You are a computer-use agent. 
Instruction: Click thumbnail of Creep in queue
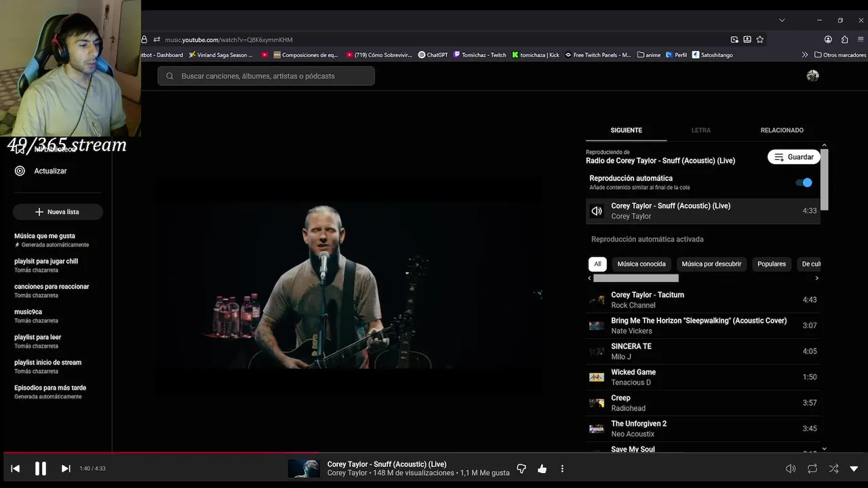[597, 403]
